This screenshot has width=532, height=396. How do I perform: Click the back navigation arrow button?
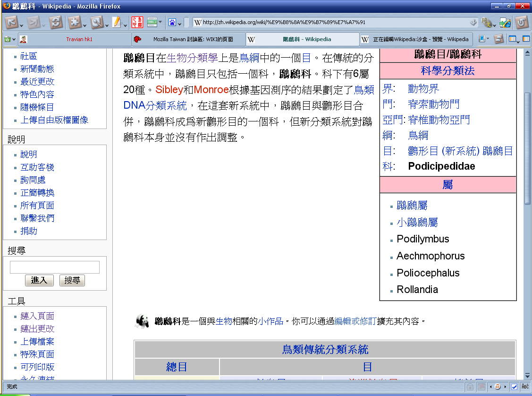(x=11, y=22)
